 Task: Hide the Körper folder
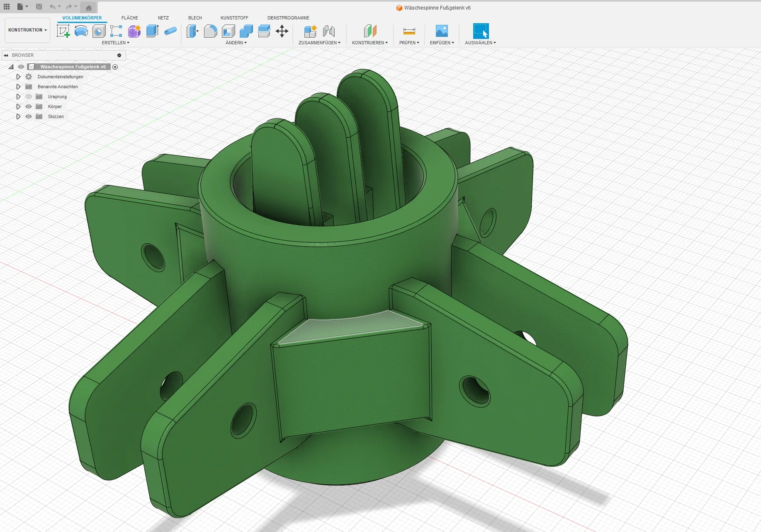click(x=29, y=106)
